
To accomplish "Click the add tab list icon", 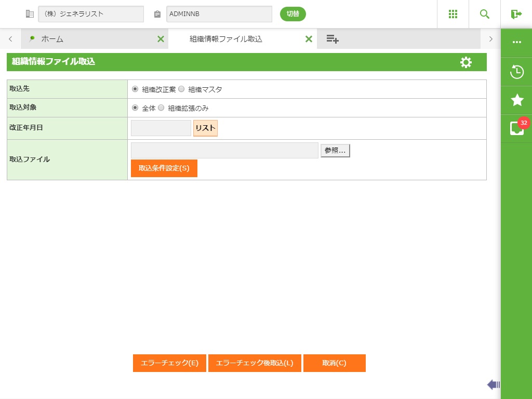I will (x=332, y=39).
